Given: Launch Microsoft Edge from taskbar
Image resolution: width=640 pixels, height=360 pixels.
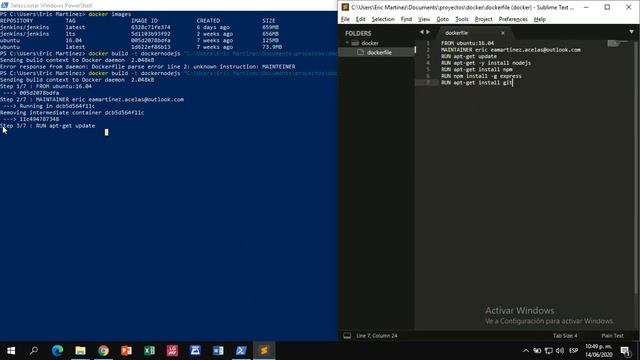Looking at the screenshot, I should click(x=57, y=351).
